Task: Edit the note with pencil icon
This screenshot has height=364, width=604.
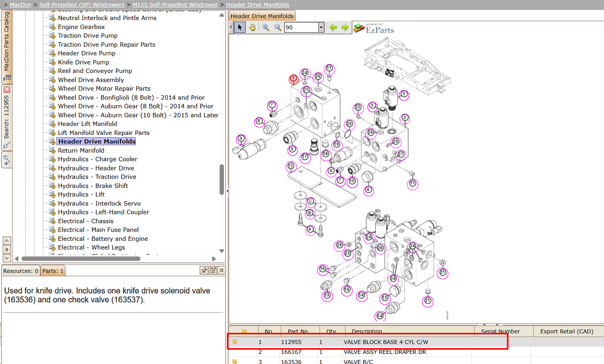Action: coord(213,271)
